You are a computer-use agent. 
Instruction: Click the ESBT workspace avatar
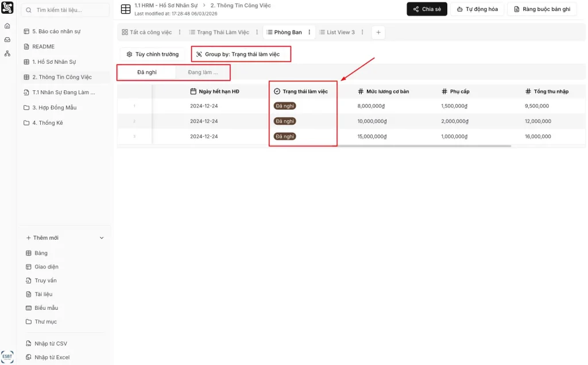(x=7, y=355)
